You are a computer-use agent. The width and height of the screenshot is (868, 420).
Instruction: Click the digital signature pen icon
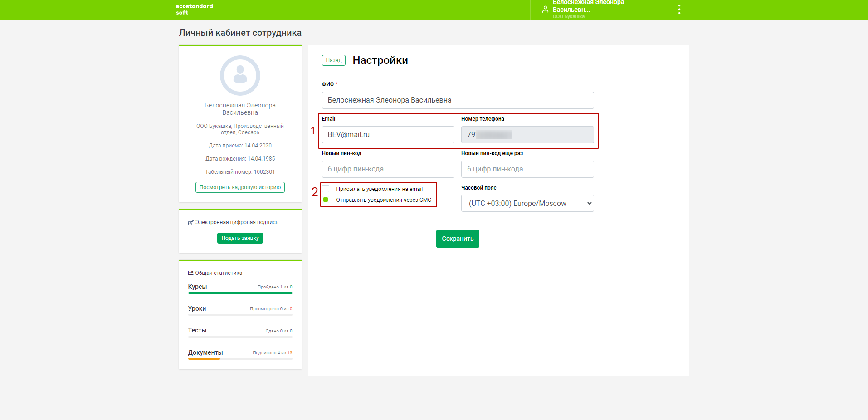190,223
